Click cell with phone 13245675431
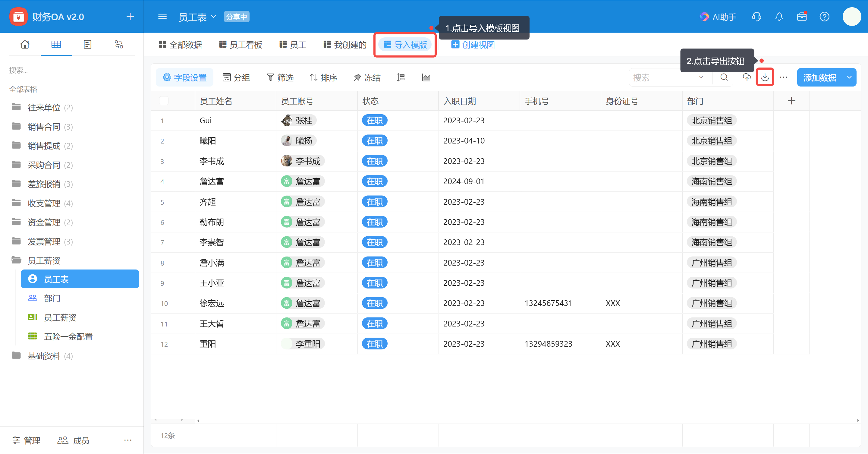Image resolution: width=868 pixels, height=454 pixels. tap(560, 303)
